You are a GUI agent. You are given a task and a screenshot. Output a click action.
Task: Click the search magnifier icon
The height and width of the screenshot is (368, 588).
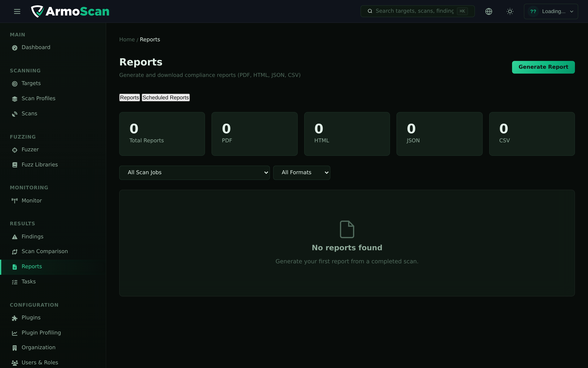coord(370,11)
